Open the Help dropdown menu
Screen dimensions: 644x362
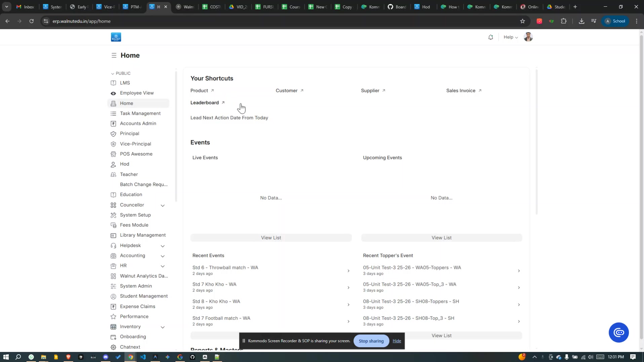pyautogui.click(x=510, y=37)
